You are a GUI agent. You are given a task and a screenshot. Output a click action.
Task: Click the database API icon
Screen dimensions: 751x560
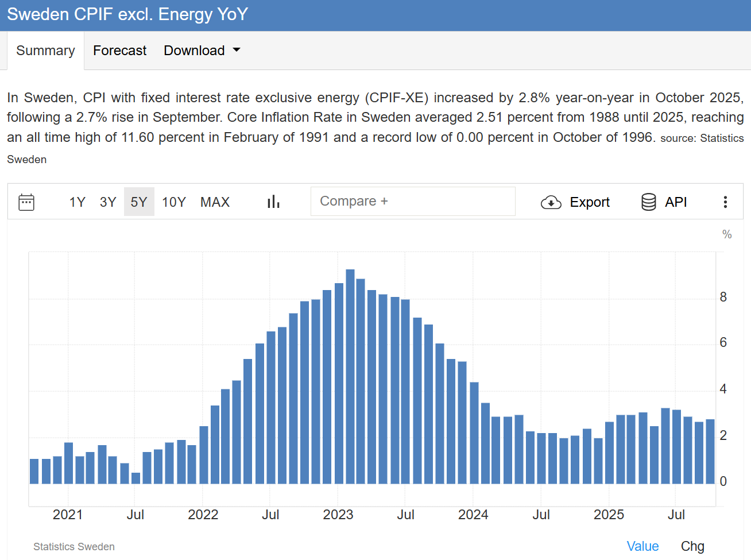pyautogui.click(x=648, y=202)
